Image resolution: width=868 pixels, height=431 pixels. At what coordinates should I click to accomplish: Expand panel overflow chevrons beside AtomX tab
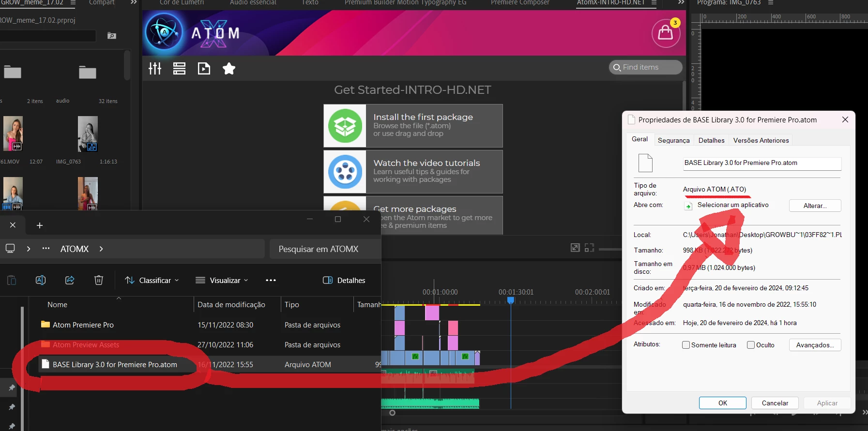tap(681, 2)
